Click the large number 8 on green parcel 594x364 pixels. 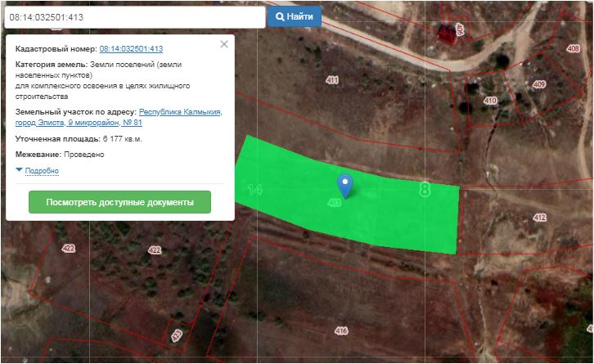424,190
